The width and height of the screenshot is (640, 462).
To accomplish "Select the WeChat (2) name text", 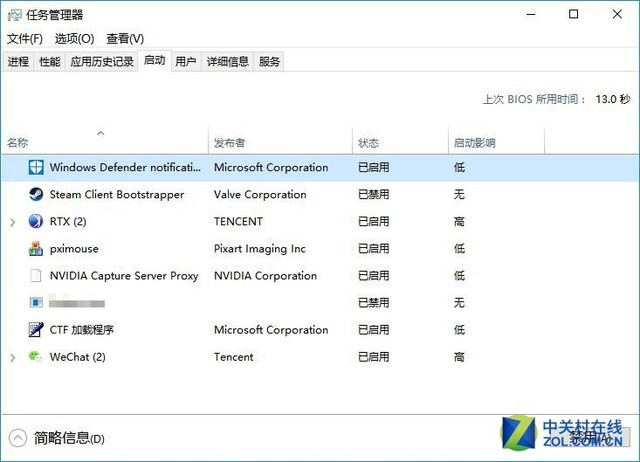I will pos(78,357).
